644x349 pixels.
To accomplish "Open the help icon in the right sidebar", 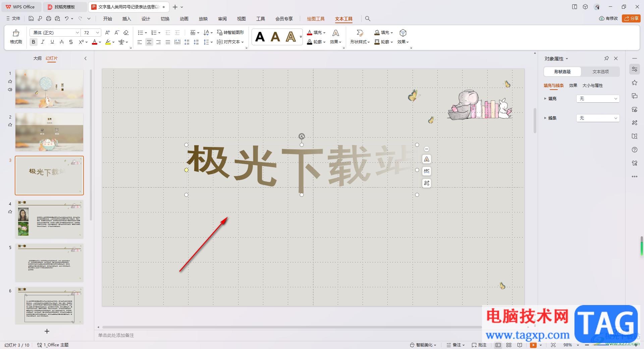I will 634,150.
